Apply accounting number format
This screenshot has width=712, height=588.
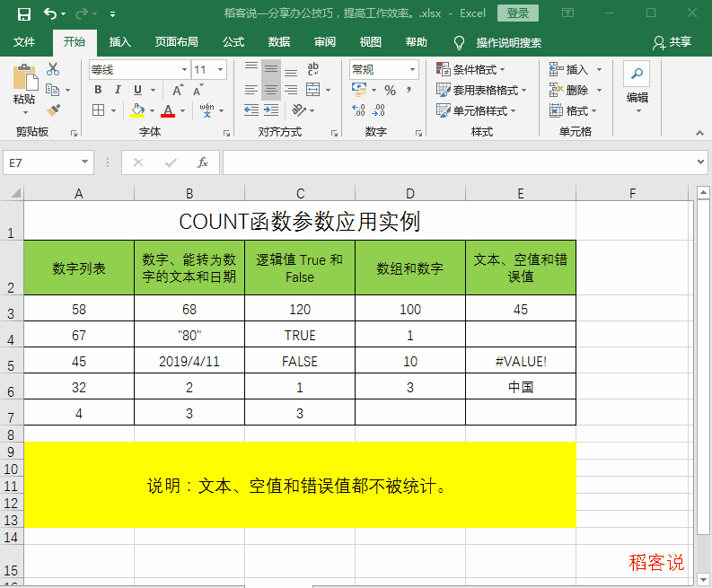click(359, 90)
